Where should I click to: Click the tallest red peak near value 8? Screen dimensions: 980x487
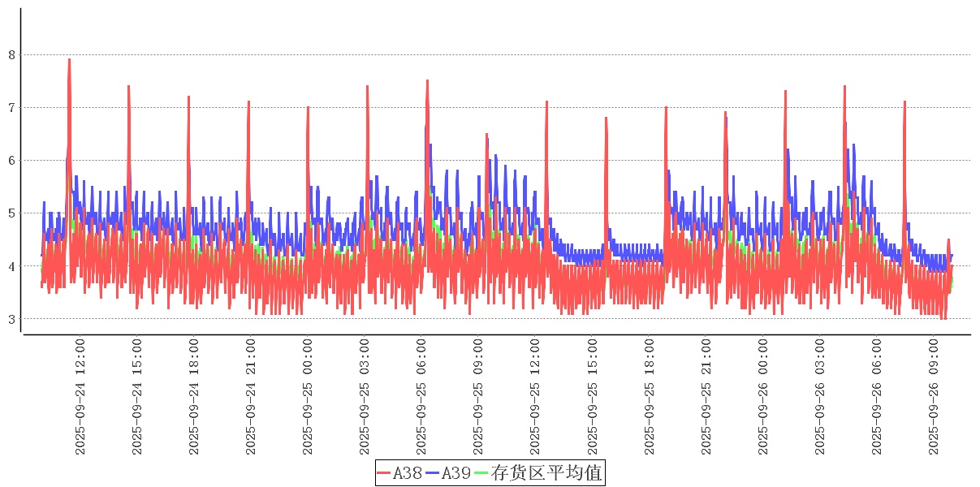coord(69,60)
